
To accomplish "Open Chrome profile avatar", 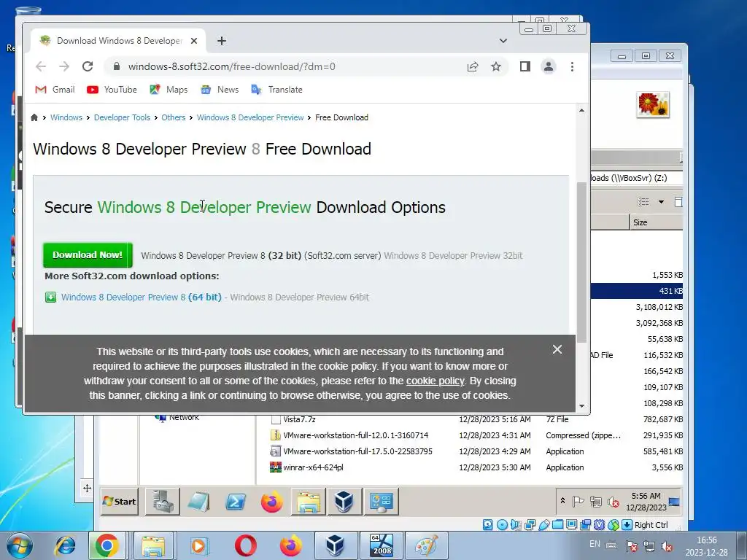I will tap(549, 66).
